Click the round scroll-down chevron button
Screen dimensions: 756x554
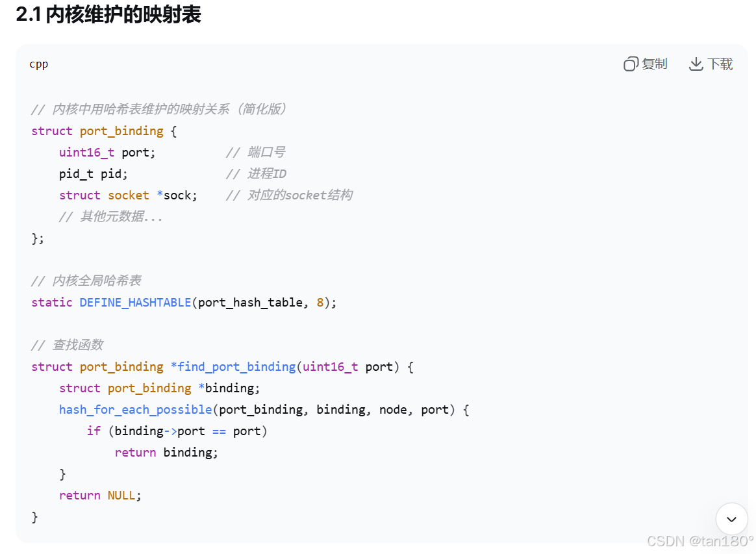[x=731, y=519]
